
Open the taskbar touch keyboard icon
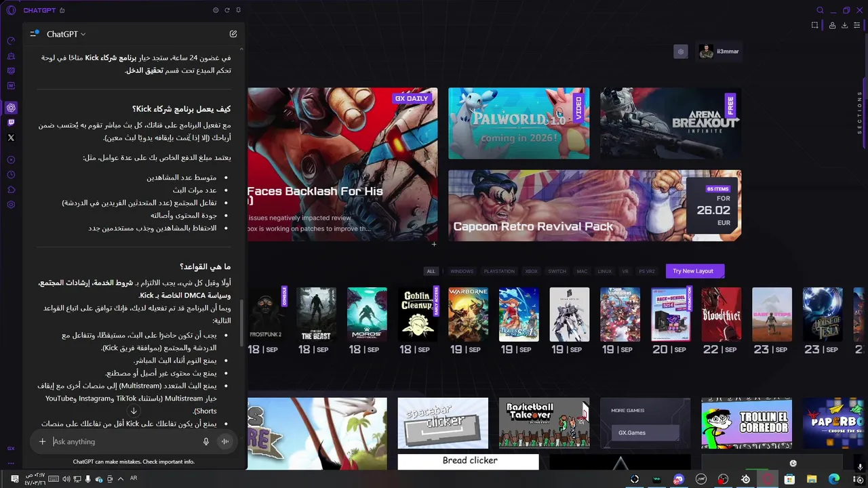pyautogui.click(x=54, y=479)
